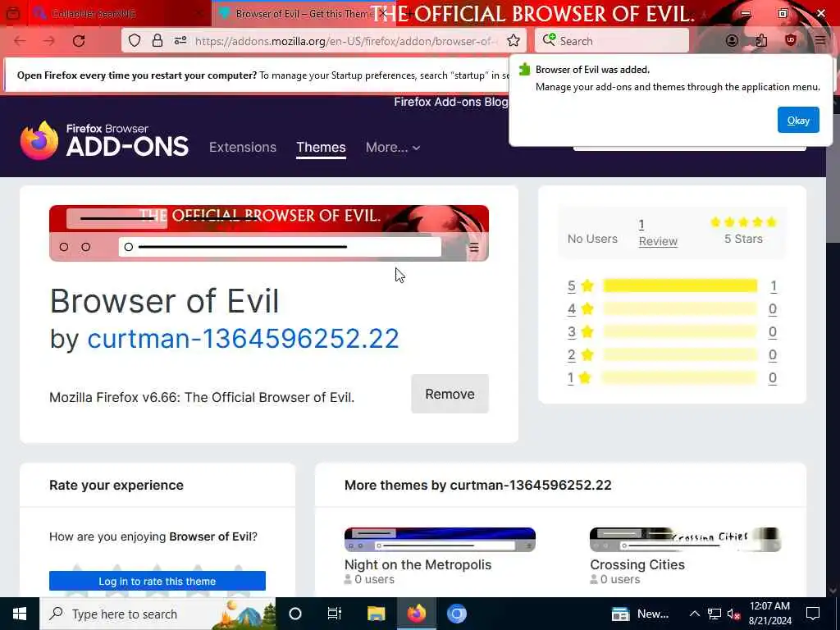Screen dimensions: 840x630
Task: Visit author curtman-1364596252.22 profile
Action: point(243,339)
